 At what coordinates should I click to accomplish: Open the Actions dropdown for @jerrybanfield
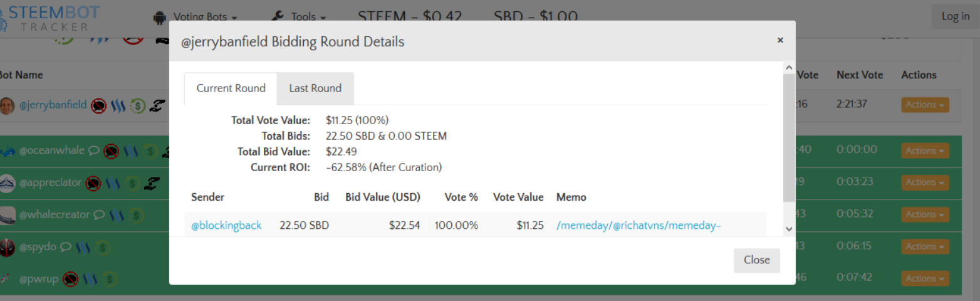click(x=924, y=105)
